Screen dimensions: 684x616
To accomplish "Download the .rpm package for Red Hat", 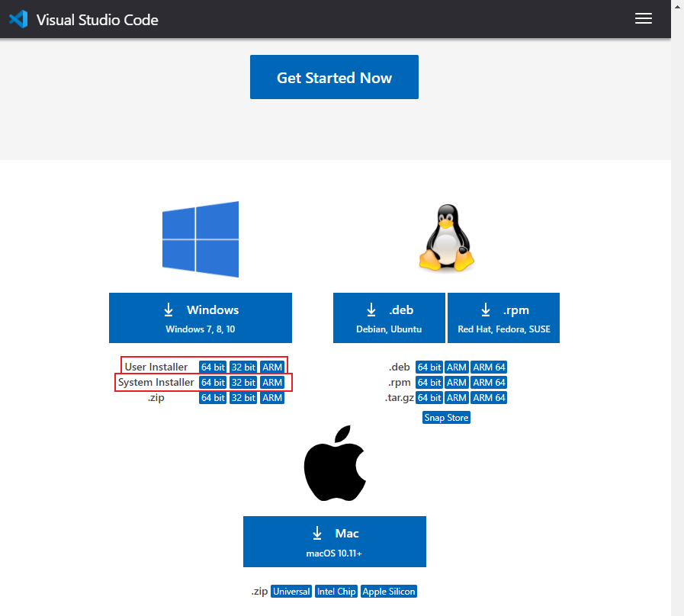I will (x=503, y=318).
